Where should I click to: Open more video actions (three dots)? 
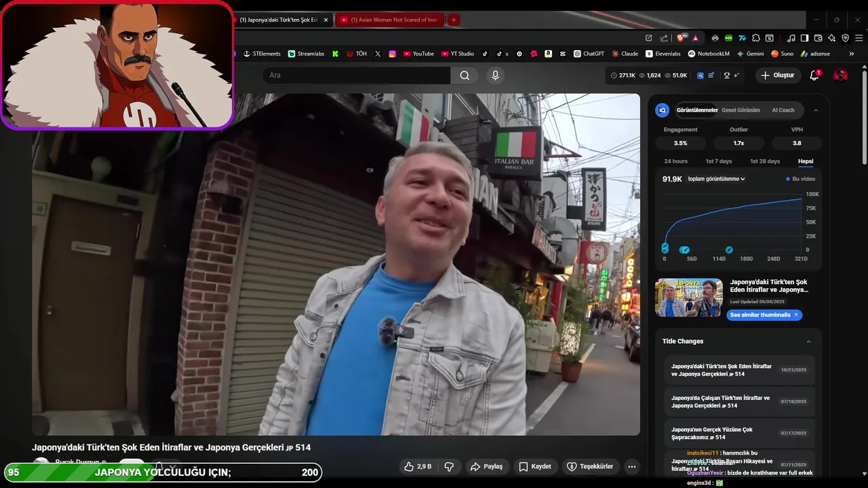(x=631, y=466)
